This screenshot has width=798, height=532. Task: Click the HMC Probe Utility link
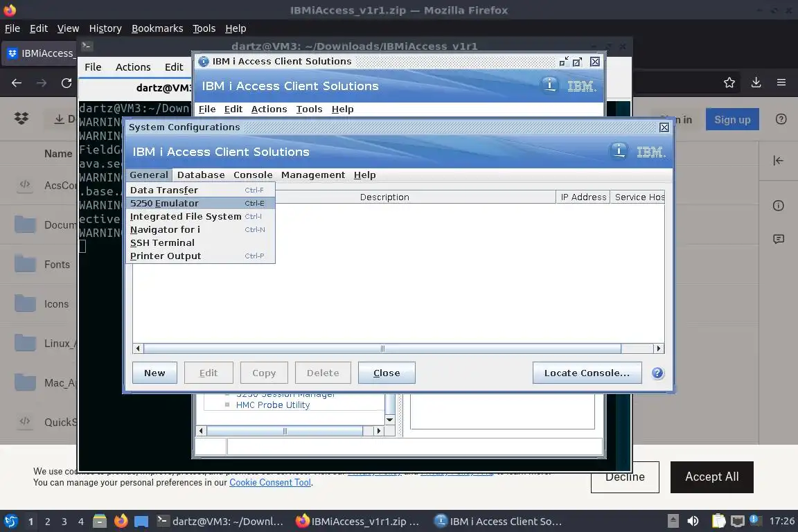273,405
